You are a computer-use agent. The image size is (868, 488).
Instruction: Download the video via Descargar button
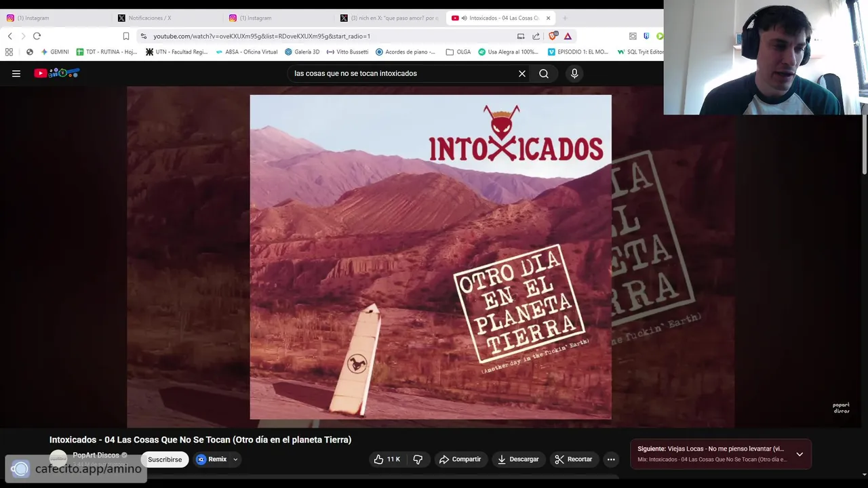tap(518, 459)
